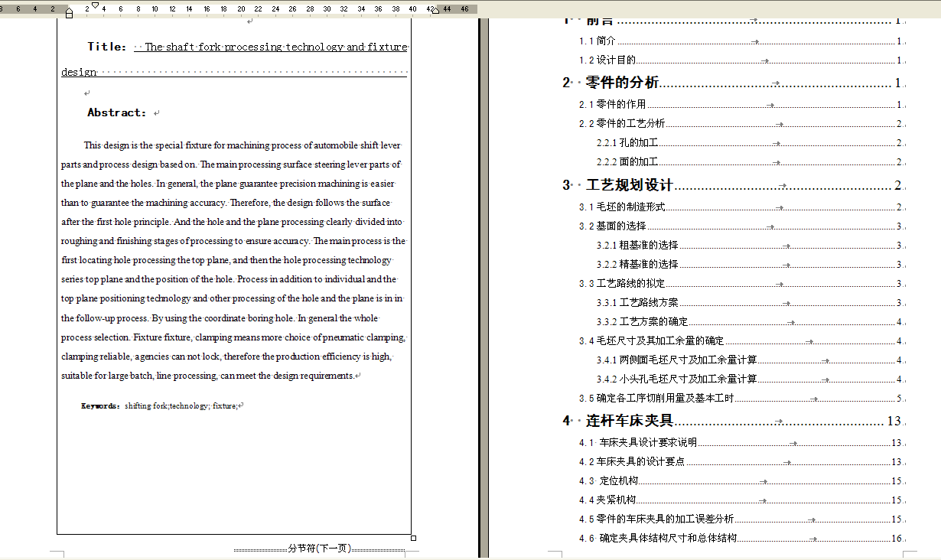
Task: Open TOC entry 4.6 确定夹具体结构尺寸和总体结构
Action: coord(741,538)
